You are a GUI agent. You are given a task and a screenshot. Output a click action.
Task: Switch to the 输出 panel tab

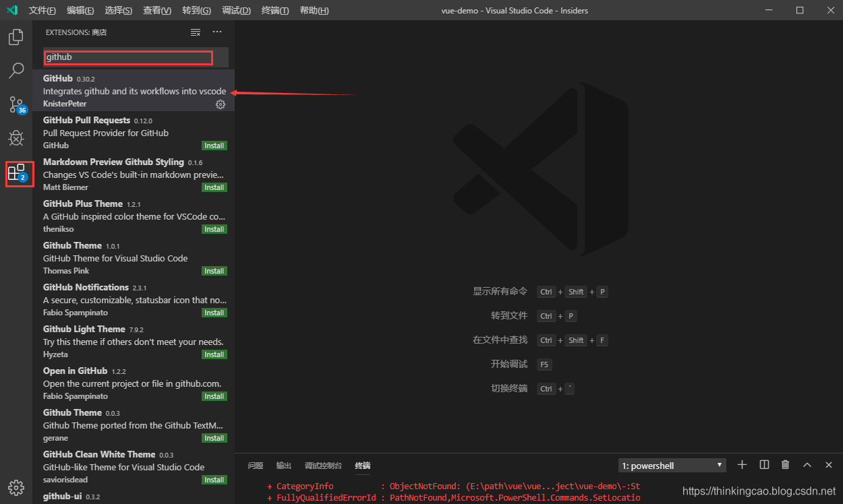click(284, 466)
